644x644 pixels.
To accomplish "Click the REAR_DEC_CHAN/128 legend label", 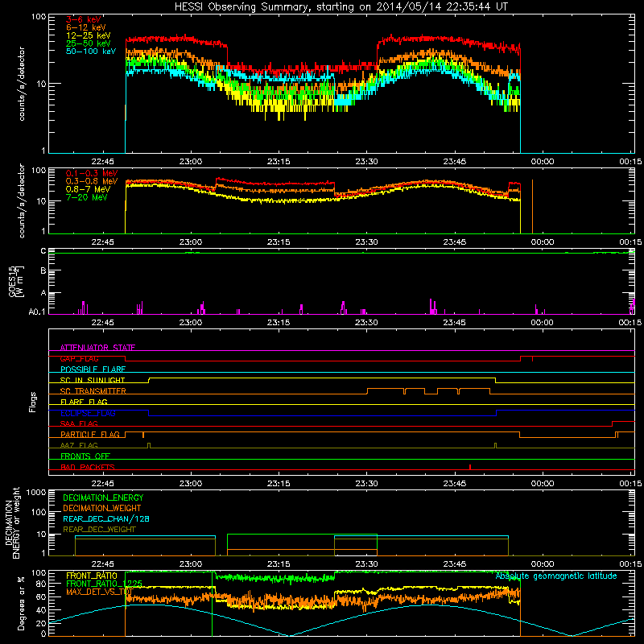I will pyautogui.click(x=106, y=518).
